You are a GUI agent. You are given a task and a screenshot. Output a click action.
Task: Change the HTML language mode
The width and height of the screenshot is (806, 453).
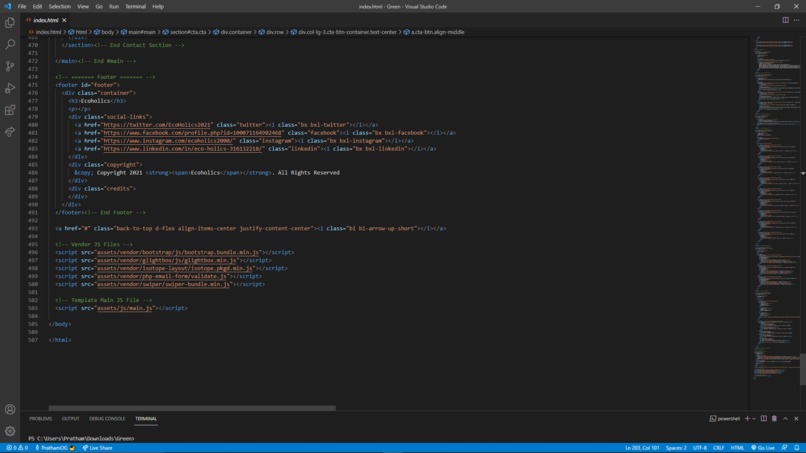click(737, 448)
